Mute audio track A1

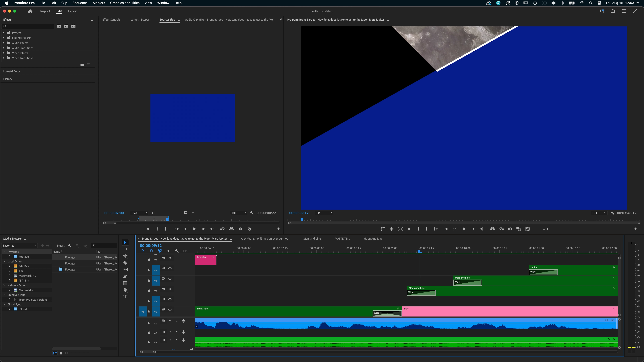pyautogui.click(x=170, y=321)
